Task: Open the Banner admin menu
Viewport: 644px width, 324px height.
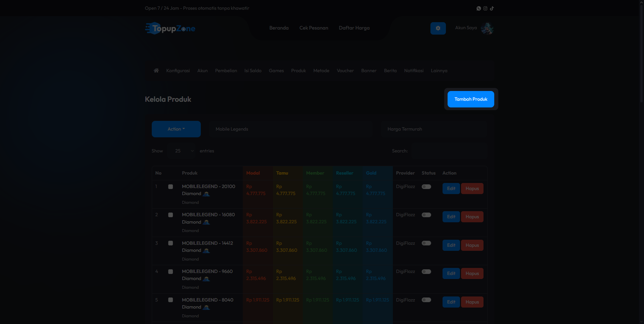Action: [369, 71]
